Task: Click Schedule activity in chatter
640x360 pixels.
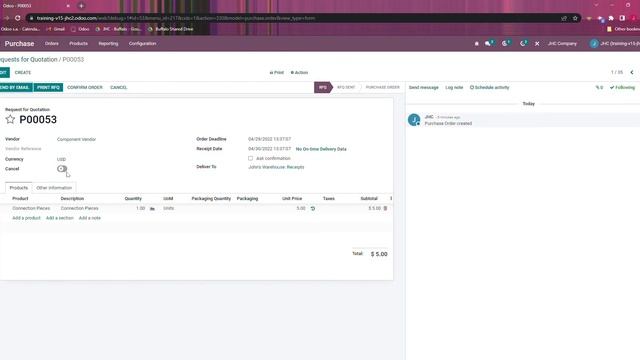Action: pyautogui.click(x=489, y=87)
